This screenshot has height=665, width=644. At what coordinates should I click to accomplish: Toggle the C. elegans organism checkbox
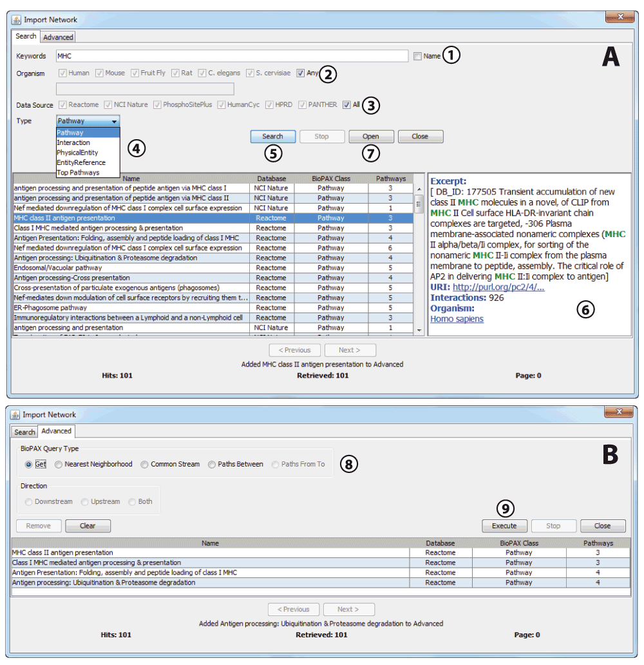(x=202, y=73)
